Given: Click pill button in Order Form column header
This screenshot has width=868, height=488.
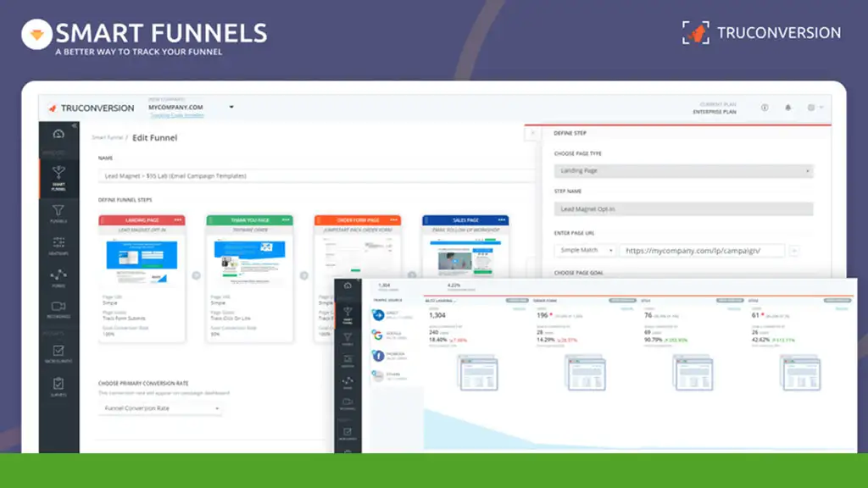Looking at the screenshot, I should [622, 301].
